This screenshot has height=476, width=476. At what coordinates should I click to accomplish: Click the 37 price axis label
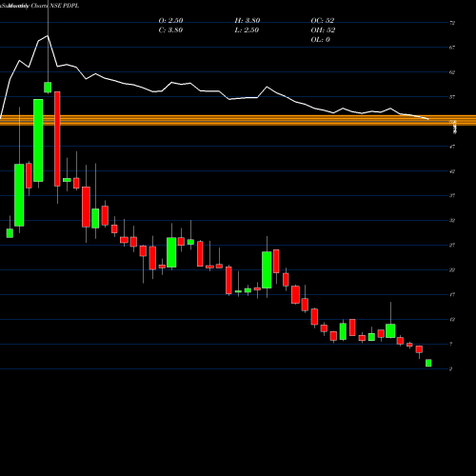coord(452,195)
